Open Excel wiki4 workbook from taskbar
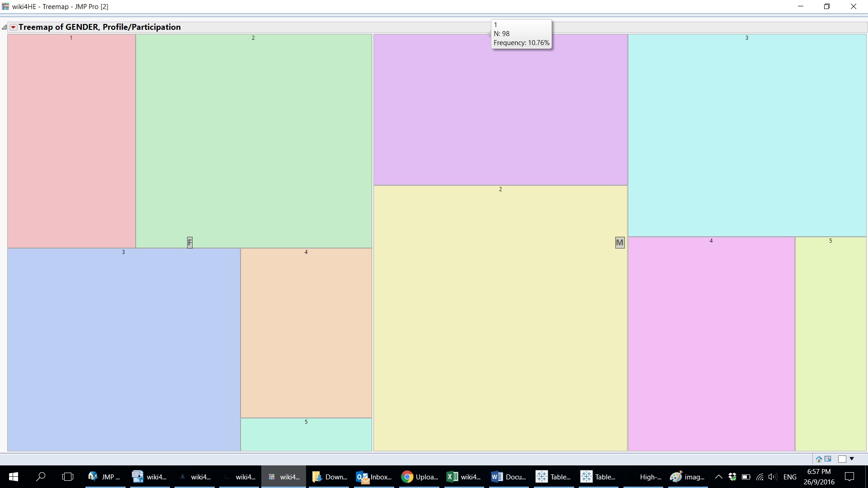Screen dimensions: 868x488 click(x=464, y=477)
